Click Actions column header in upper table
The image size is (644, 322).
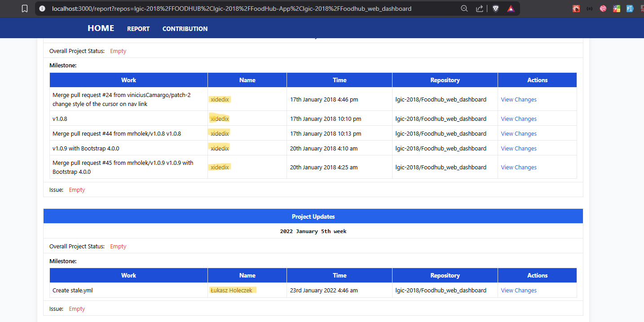click(x=537, y=80)
